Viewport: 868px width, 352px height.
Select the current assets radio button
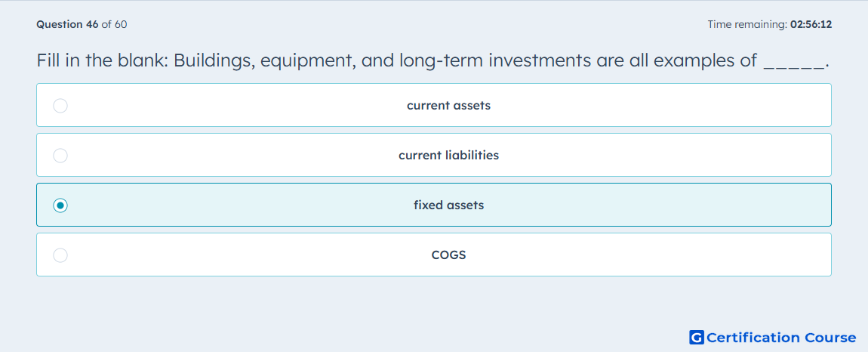point(60,105)
